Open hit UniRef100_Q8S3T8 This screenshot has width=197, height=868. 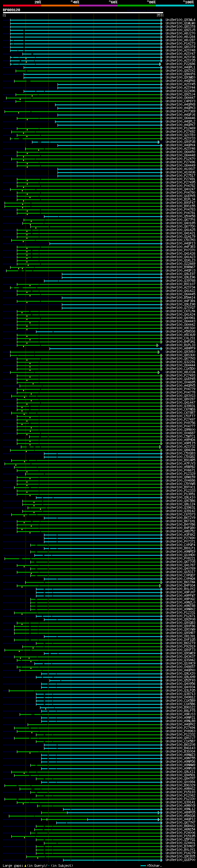(180, 26)
